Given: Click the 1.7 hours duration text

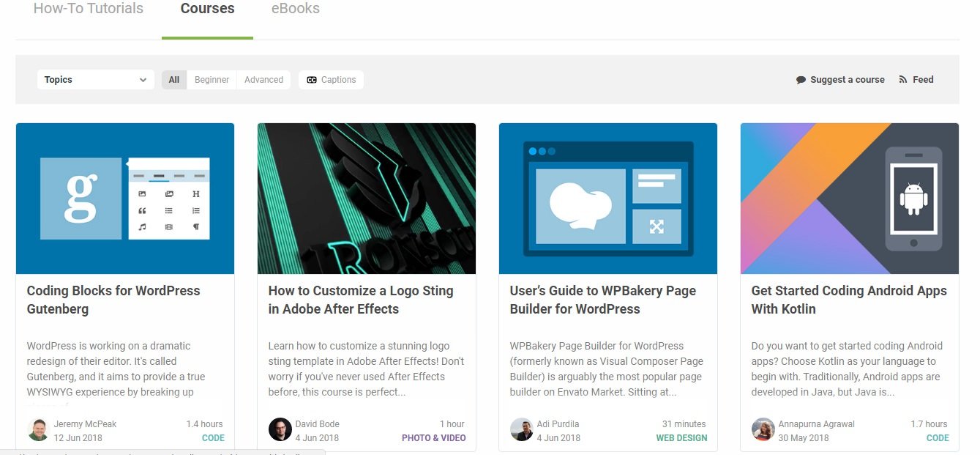Looking at the screenshot, I should click(x=929, y=424).
